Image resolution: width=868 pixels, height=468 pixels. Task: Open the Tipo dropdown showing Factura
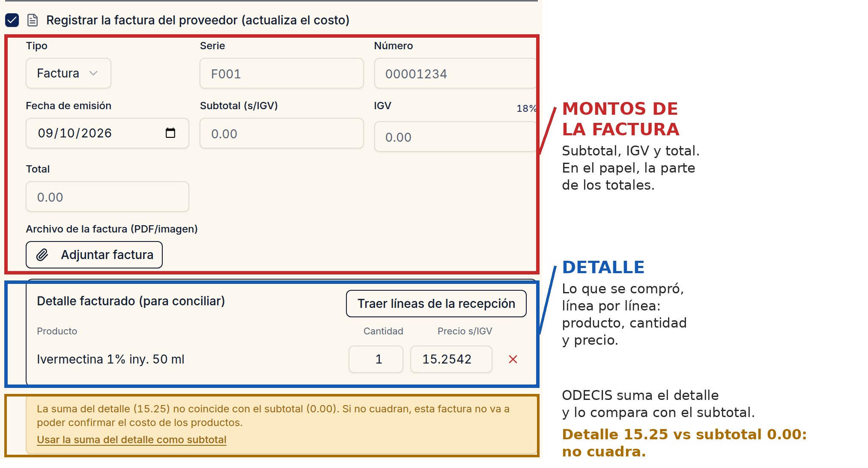click(69, 73)
